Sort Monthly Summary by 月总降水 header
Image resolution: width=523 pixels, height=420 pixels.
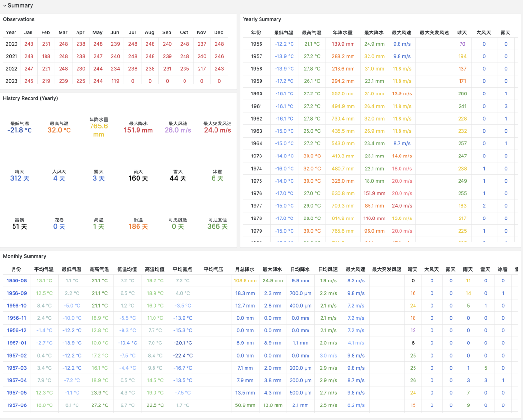coord(245,269)
